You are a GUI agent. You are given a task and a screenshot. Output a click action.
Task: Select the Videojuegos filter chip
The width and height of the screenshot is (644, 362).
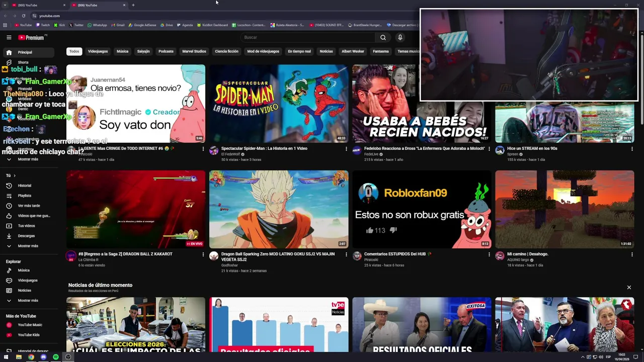(98, 51)
